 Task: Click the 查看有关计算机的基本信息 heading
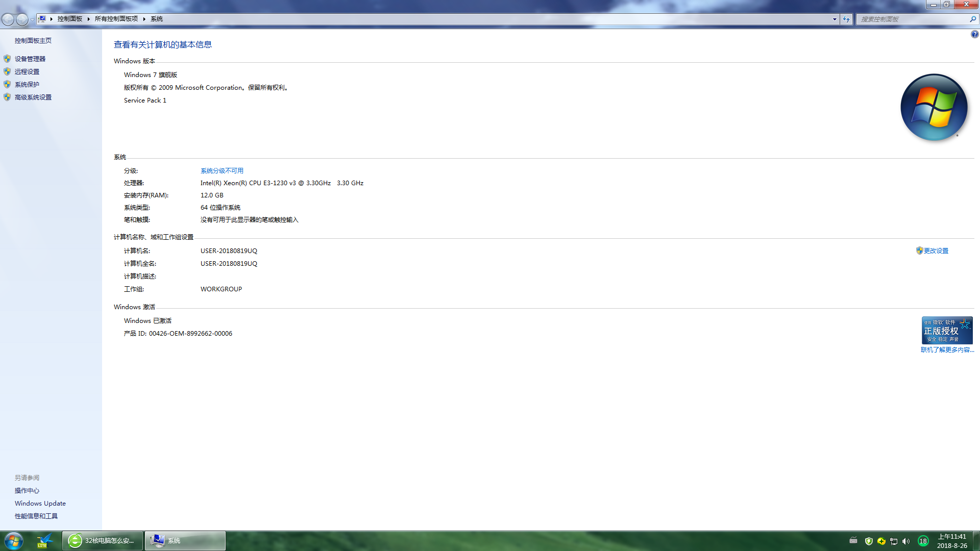163,45
